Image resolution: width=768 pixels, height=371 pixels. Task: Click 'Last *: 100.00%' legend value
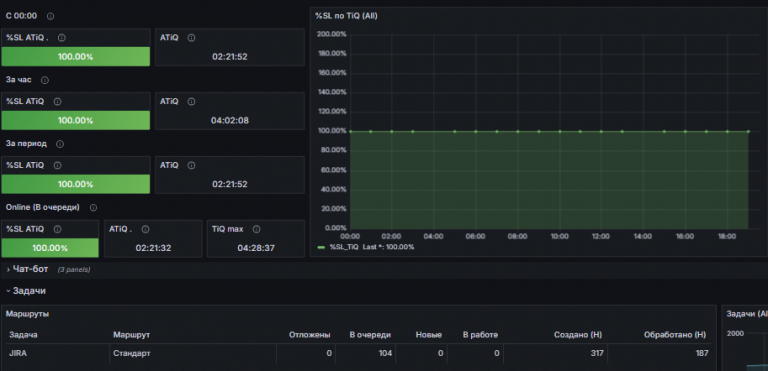pos(388,247)
